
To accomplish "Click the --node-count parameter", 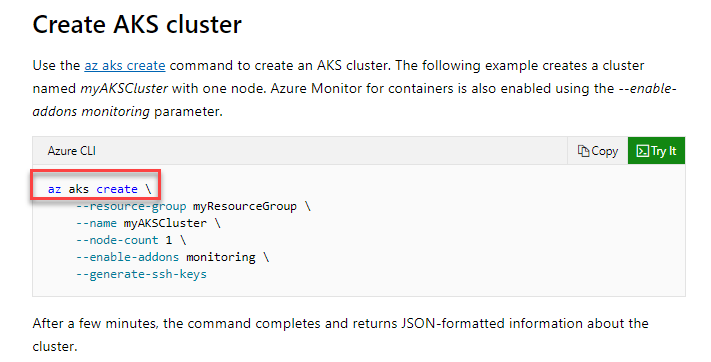I will pyautogui.click(x=117, y=240).
